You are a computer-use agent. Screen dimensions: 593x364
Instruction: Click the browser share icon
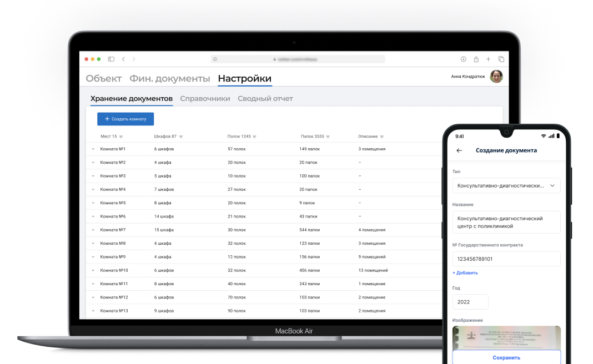(476, 59)
